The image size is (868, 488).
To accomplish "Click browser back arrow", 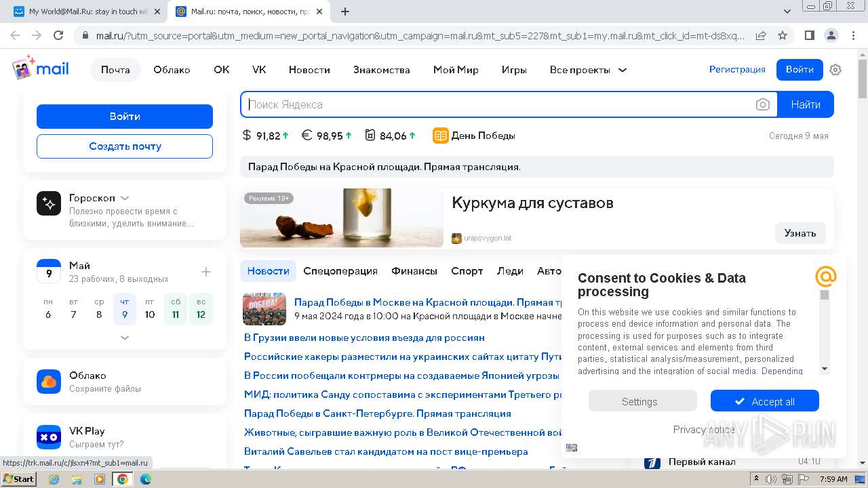I will (15, 35).
